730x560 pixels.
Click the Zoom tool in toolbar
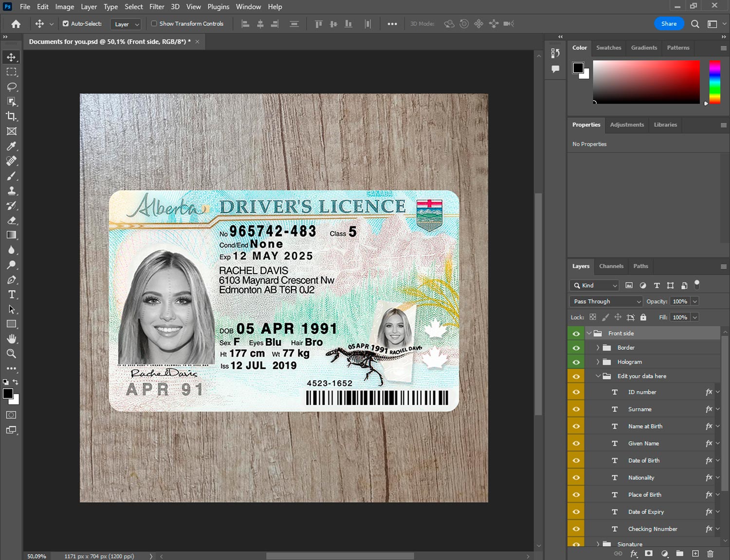pos(11,354)
